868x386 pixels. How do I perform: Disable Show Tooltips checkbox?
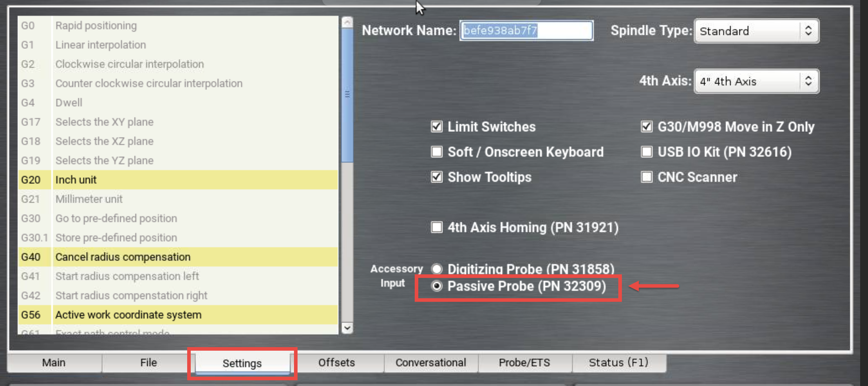[437, 177]
